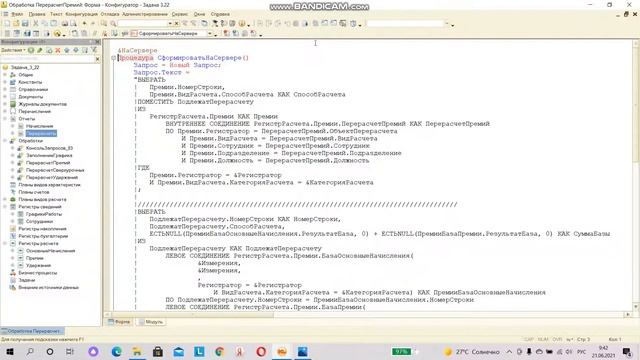The width and height of the screenshot is (640, 360).
Task: Delete selected object with red X icon
Action: tap(58, 50)
